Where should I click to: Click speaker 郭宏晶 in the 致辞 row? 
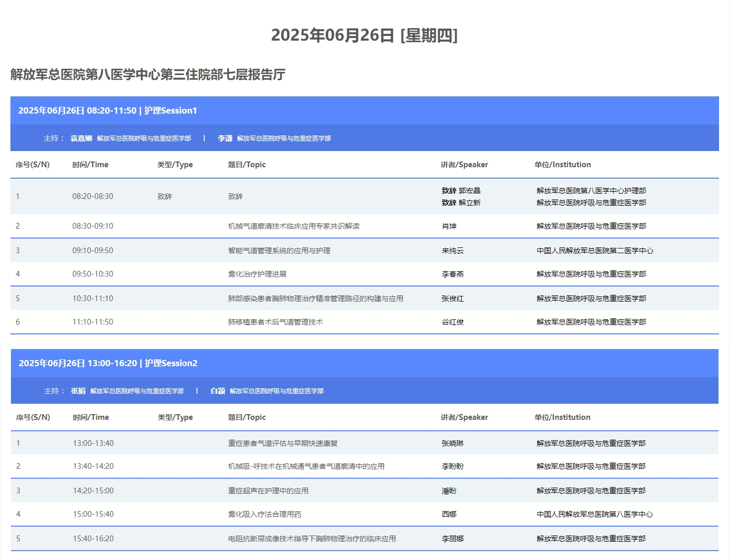click(469, 191)
